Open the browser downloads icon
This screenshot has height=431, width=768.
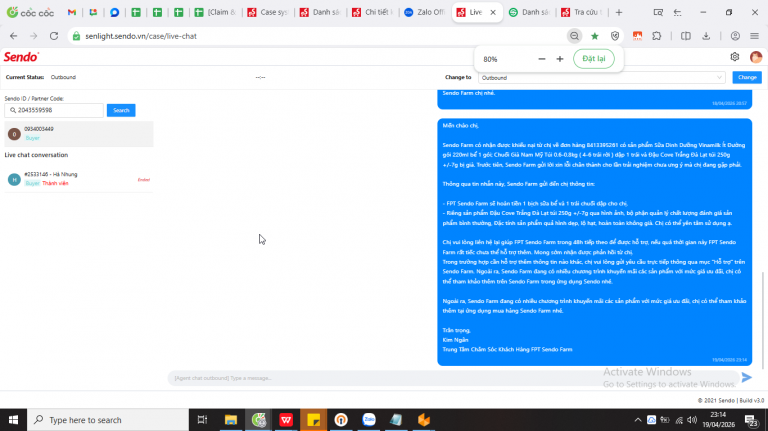pyautogui.click(x=706, y=36)
